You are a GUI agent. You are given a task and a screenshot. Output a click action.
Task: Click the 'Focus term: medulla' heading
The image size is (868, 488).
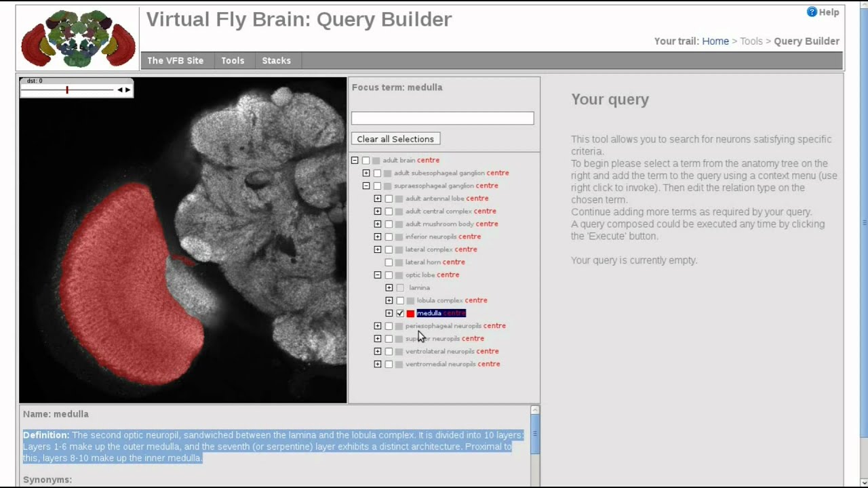[x=397, y=87]
